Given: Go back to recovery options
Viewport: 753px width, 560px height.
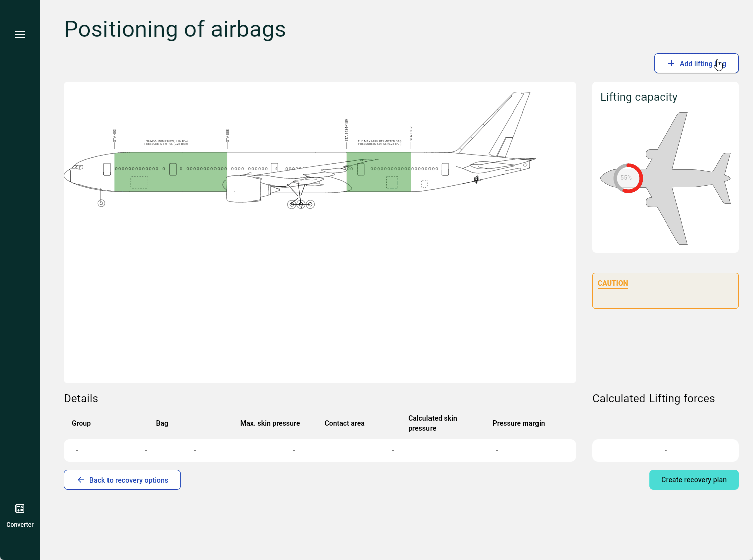Looking at the screenshot, I should tap(122, 480).
